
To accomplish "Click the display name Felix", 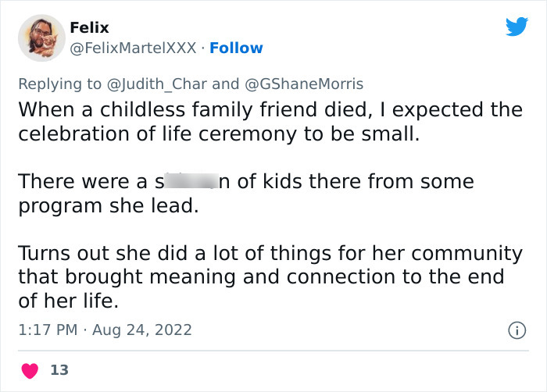I will click(x=89, y=27).
